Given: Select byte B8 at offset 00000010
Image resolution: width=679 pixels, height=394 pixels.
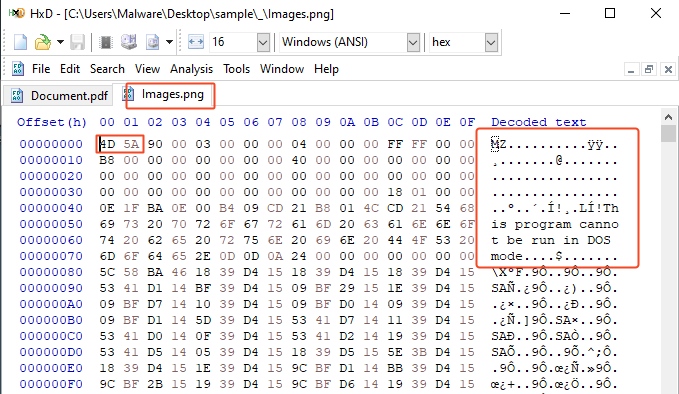Looking at the screenshot, I should tap(107, 160).
